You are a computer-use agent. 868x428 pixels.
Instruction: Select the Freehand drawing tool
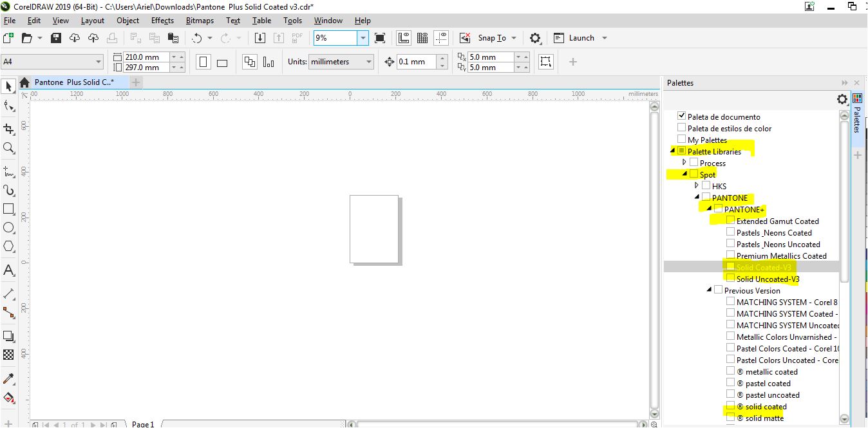[8, 172]
